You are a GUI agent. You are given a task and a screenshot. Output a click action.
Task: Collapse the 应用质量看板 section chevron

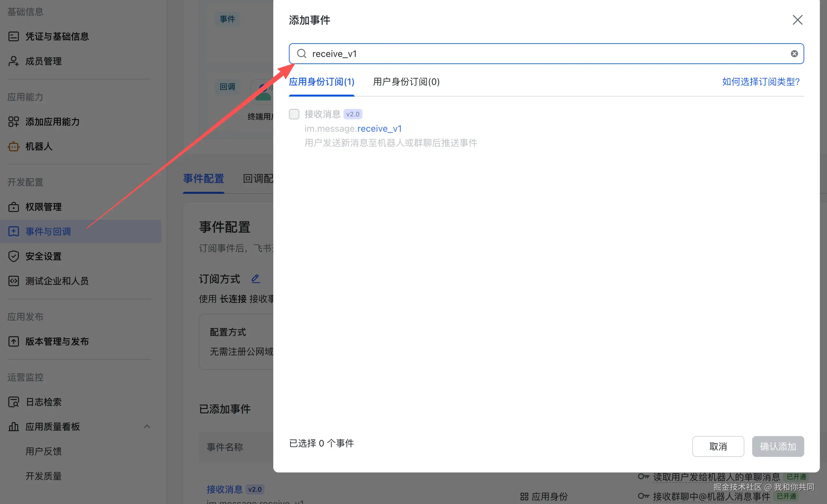147,427
